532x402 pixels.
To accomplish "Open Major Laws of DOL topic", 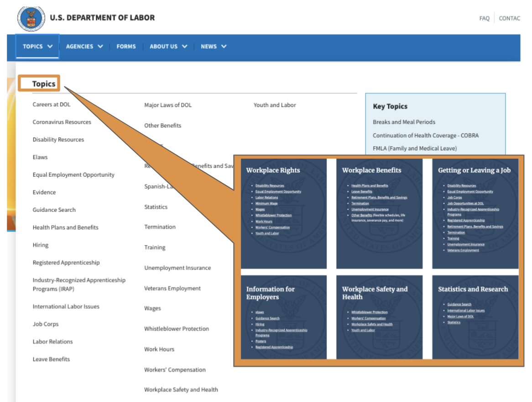I will pyautogui.click(x=168, y=105).
